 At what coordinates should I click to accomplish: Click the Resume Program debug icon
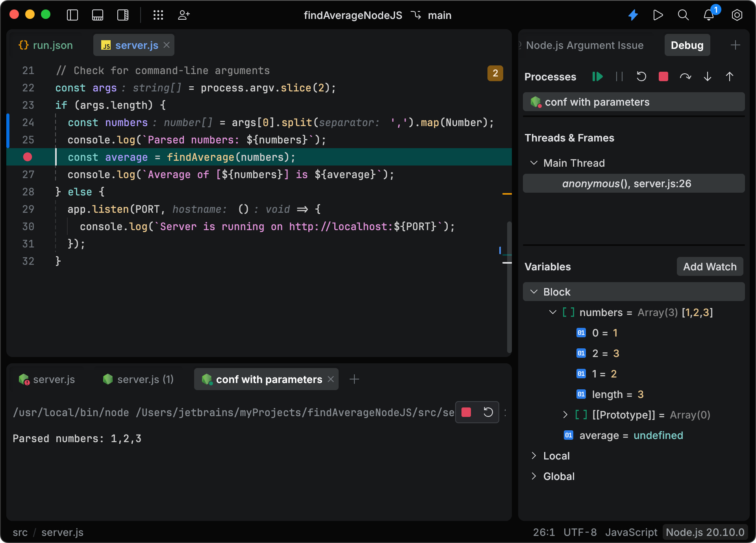597,76
